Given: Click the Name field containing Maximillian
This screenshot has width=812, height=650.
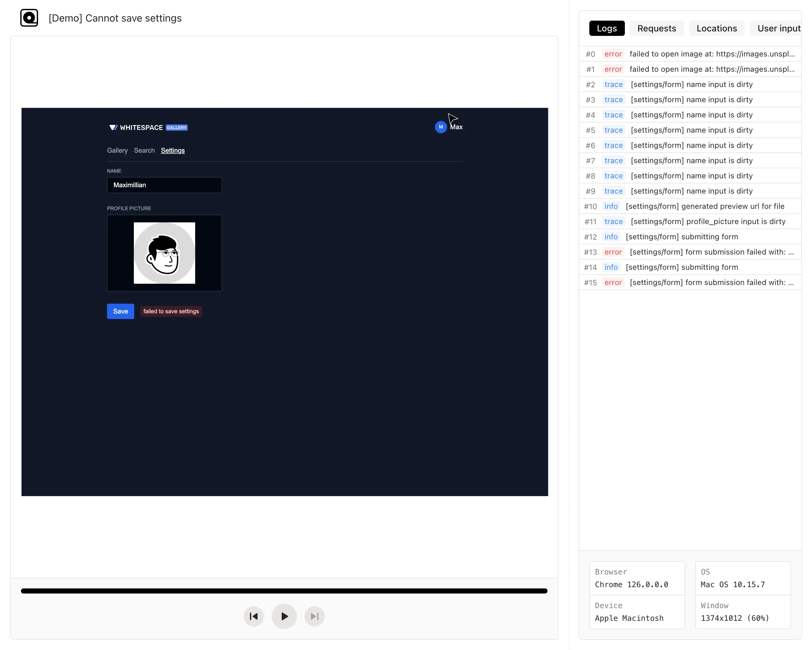Looking at the screenshot, I should 164,185.
